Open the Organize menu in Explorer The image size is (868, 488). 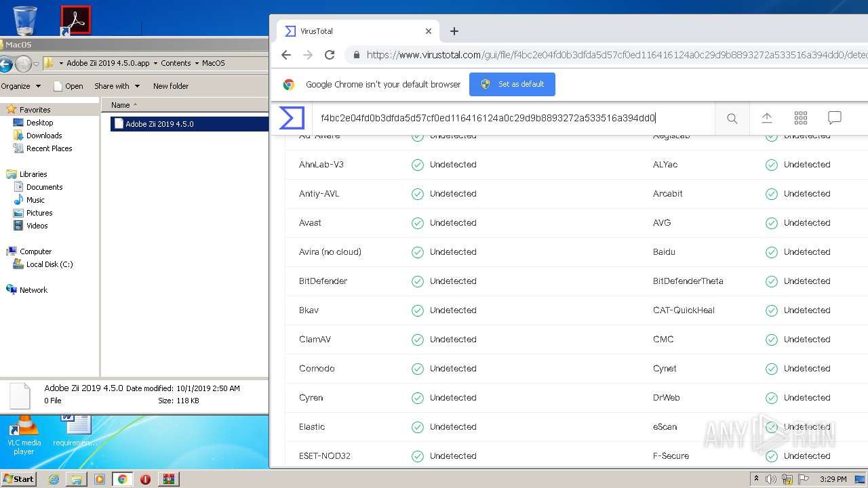[x=20, y=86]
